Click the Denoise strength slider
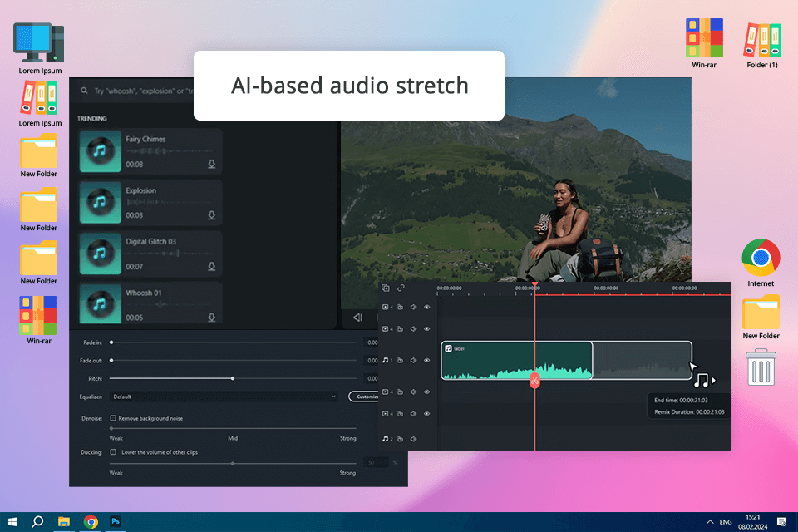 (233, 428)
